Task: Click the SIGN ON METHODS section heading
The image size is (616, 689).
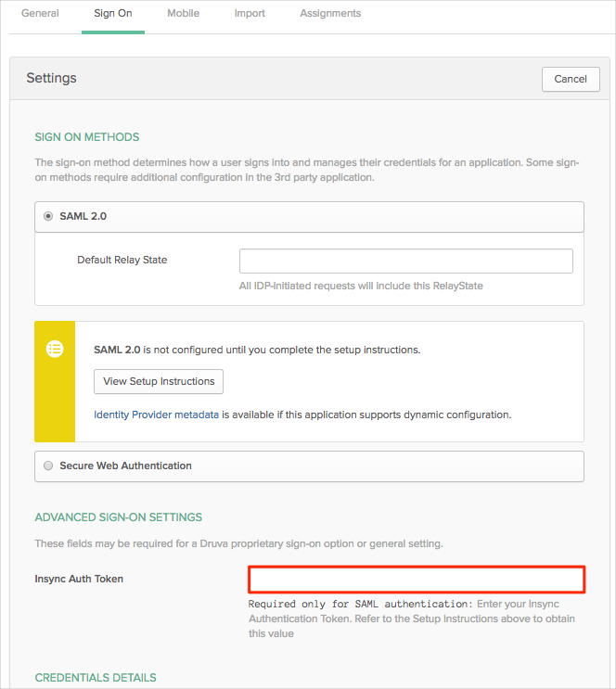Action: pos(86,137)
